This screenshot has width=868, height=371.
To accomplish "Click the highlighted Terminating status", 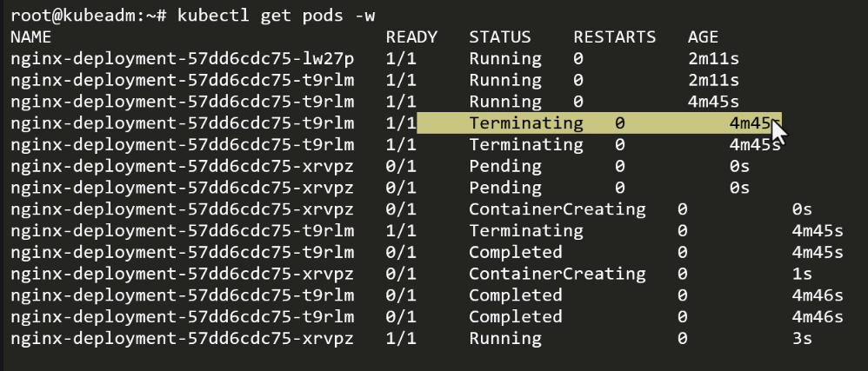I will pyautogui.click(x=526, y=123).
